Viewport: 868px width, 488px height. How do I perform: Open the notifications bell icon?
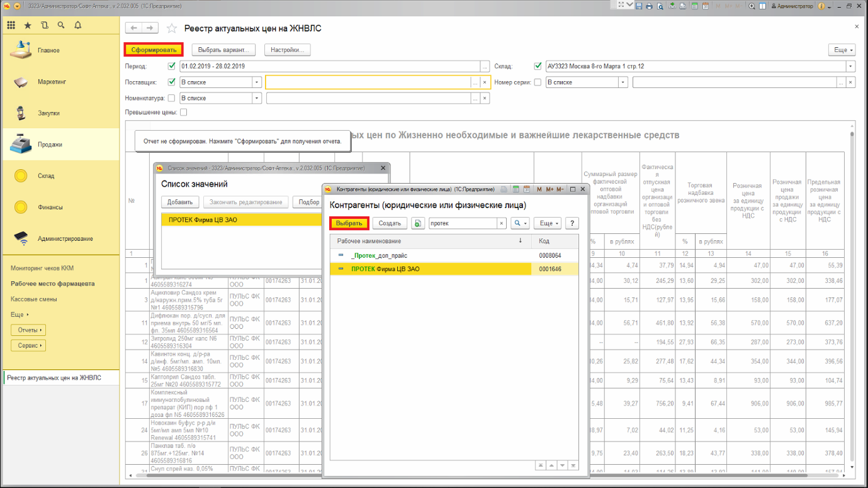[78, 25]
